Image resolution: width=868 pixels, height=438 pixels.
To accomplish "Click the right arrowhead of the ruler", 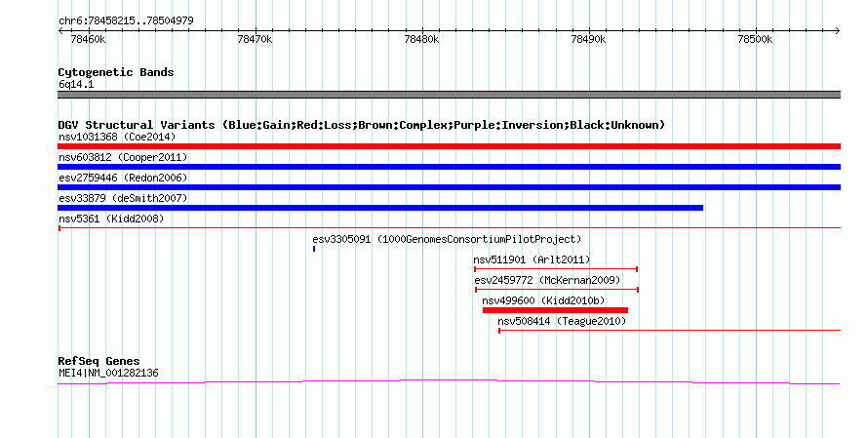I will (x=838, y=31).
